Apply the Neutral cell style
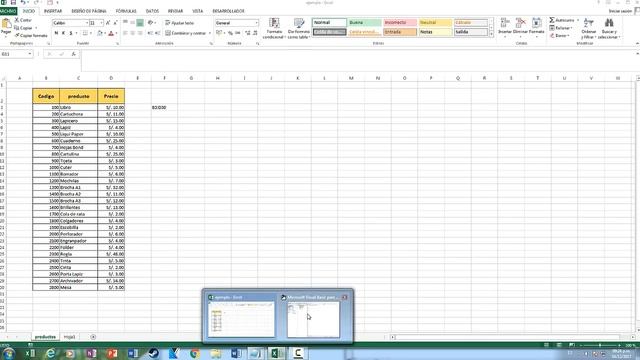The image size is (640, 360). click(435, 22)
